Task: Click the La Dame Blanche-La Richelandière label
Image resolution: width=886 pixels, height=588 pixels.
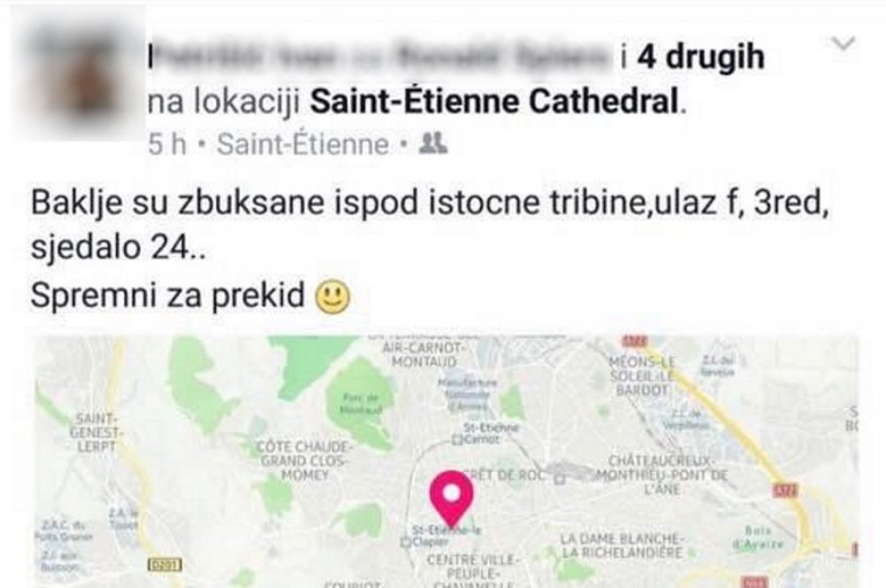Action: coord(622,545)
